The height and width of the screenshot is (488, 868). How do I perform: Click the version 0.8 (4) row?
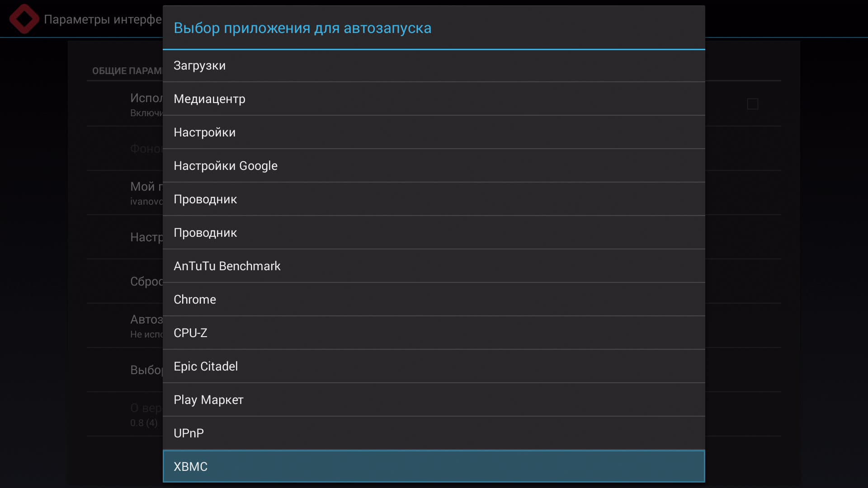pos(144,415)
